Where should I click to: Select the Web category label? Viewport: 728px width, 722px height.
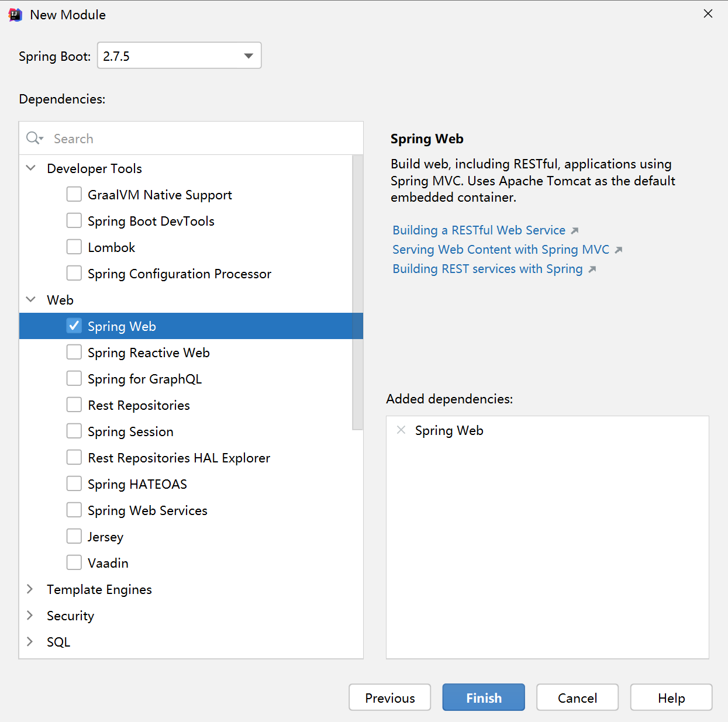60,300
